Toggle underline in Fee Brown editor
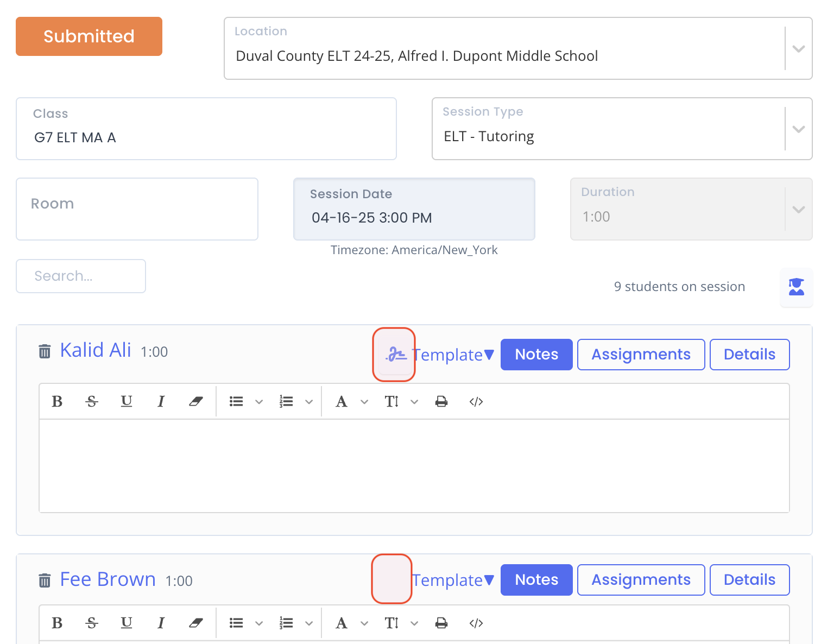 (x=127, y=623)
